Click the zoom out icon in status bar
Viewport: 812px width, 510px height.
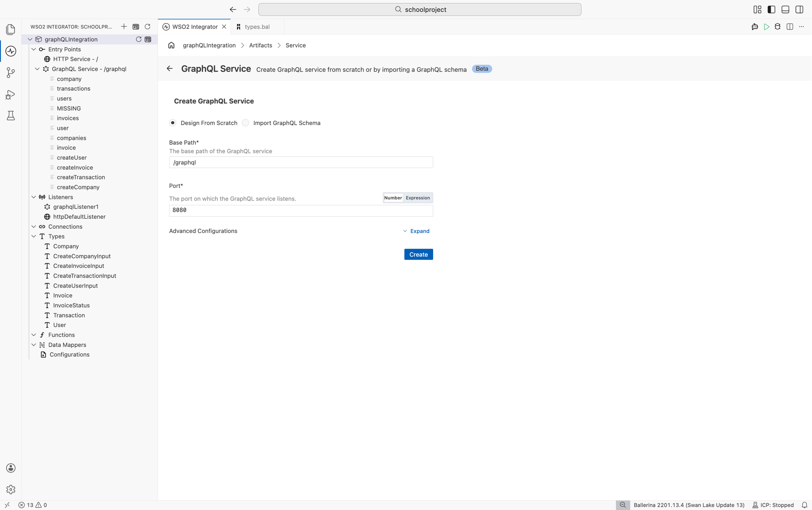623,505
